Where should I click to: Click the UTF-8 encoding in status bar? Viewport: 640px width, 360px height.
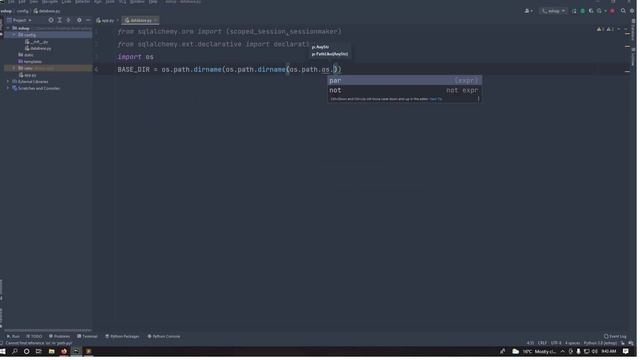click(556, 343)
